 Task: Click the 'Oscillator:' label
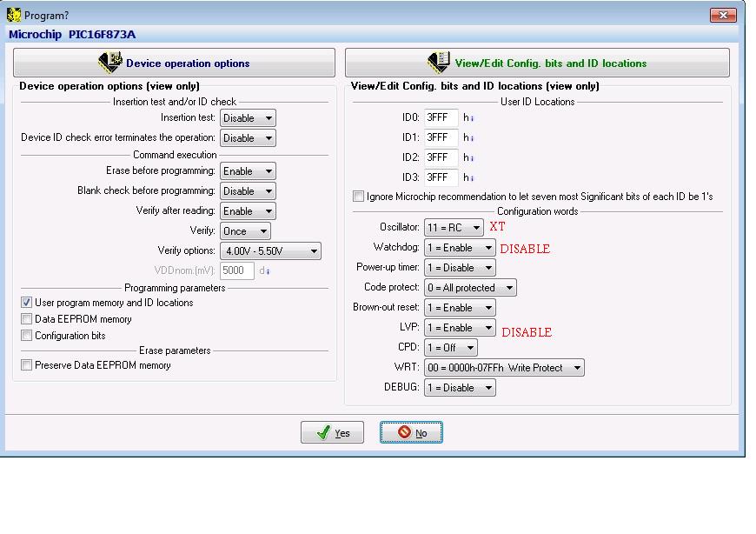point(400,227)
